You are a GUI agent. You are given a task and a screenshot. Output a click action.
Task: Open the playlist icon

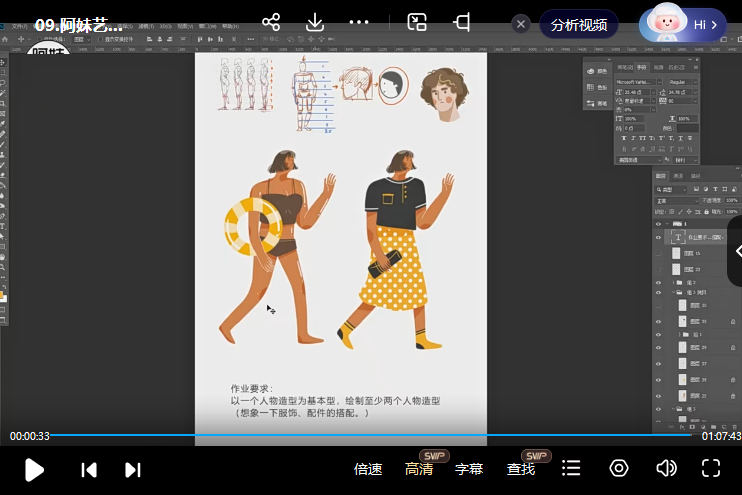(571, 468)
